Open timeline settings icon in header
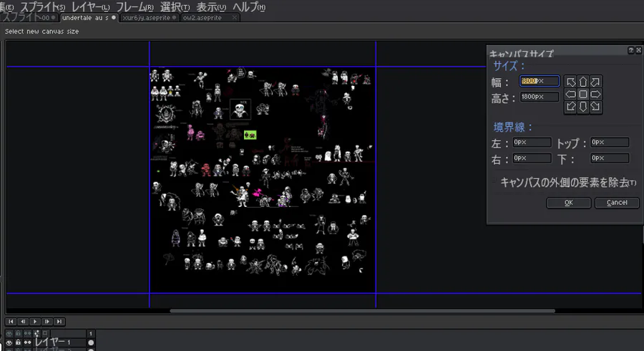644x351 pixels. tap(36, 333)
